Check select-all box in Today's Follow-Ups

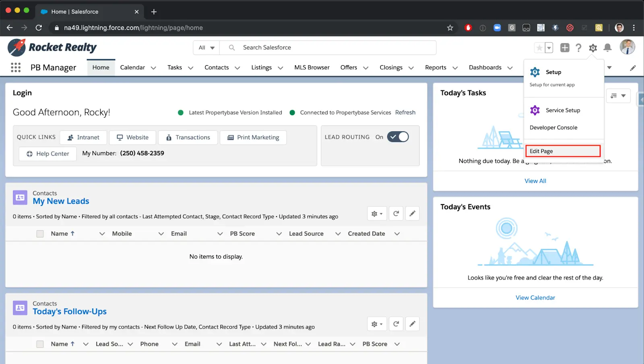40,344
